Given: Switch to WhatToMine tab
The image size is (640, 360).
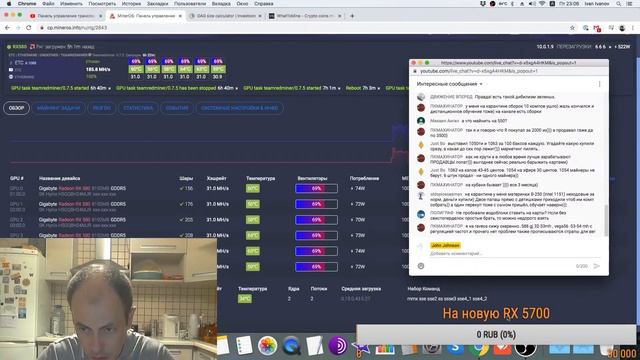Looking at the screenshot, I should point(304,16).
